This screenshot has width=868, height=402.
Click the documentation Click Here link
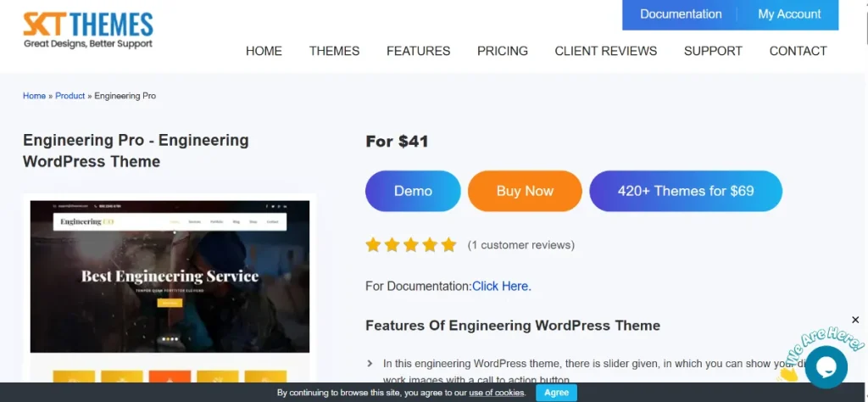[x=502, y=287]
